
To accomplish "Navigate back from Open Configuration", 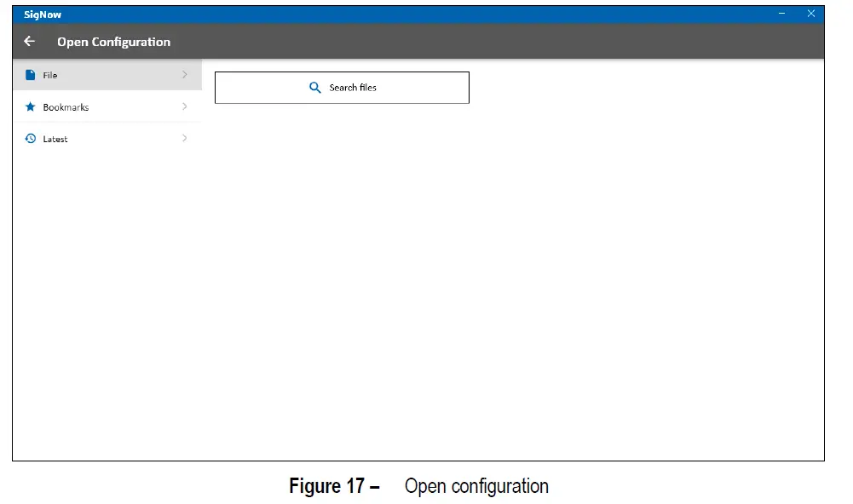I will click(30, 41).
